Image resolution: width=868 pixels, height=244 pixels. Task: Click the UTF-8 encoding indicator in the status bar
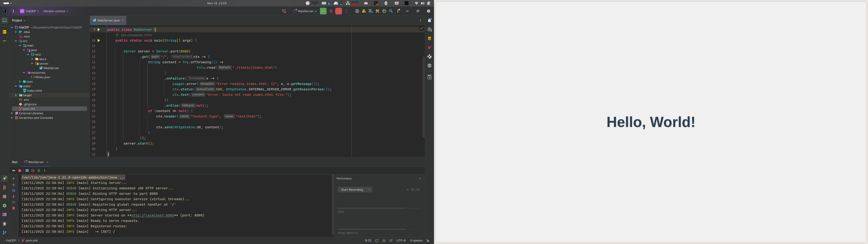[400, 240]
